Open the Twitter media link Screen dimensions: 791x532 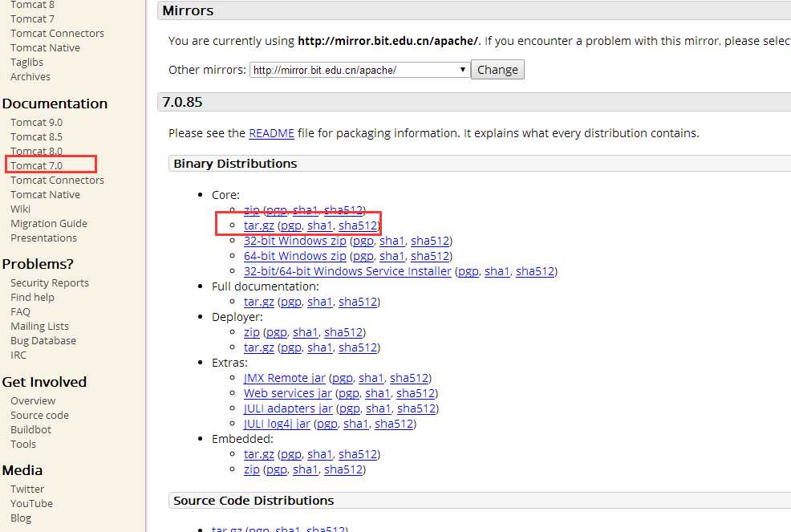tap(27, 489)
